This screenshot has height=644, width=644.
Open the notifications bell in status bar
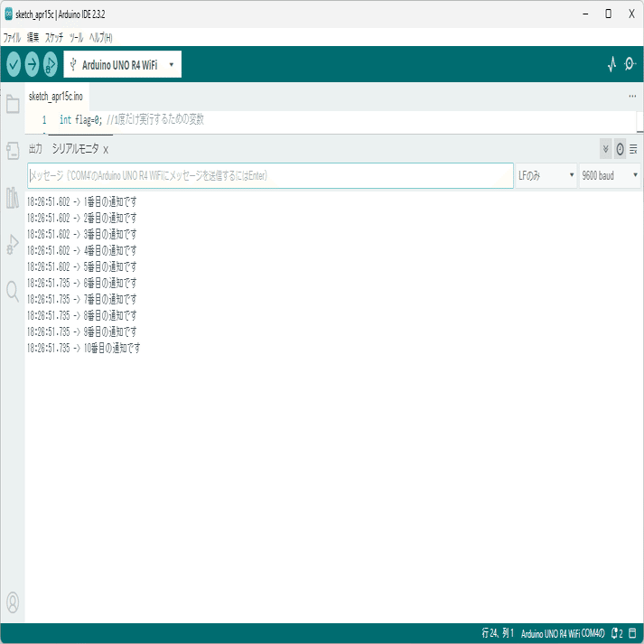pyautogui.click(x=617, y=633)
